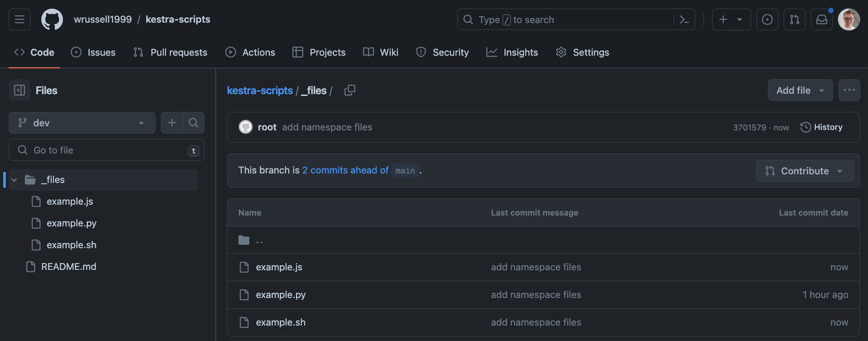Open the issues shortcut icon in header
Viewport: 868px width, 341px height.
click(767, 19)
